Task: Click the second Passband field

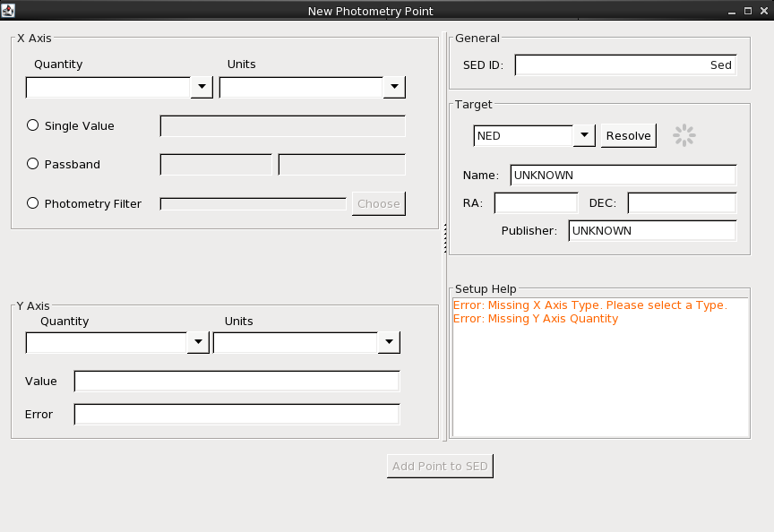Action: (341, 164)
